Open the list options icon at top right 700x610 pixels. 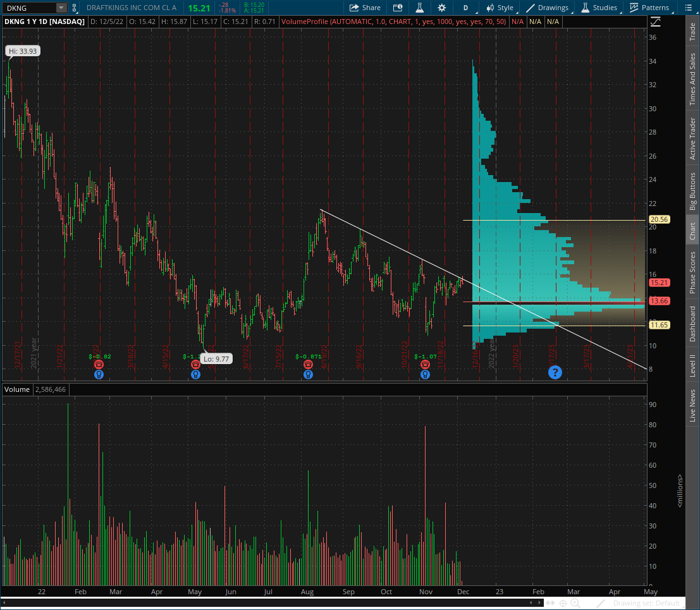point(688,8)
